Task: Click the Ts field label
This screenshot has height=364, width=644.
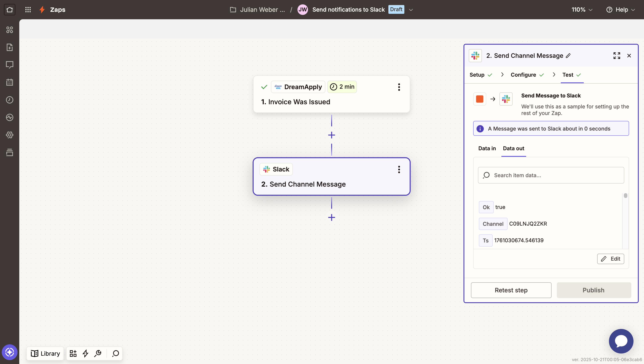Action: click(485, 240)
